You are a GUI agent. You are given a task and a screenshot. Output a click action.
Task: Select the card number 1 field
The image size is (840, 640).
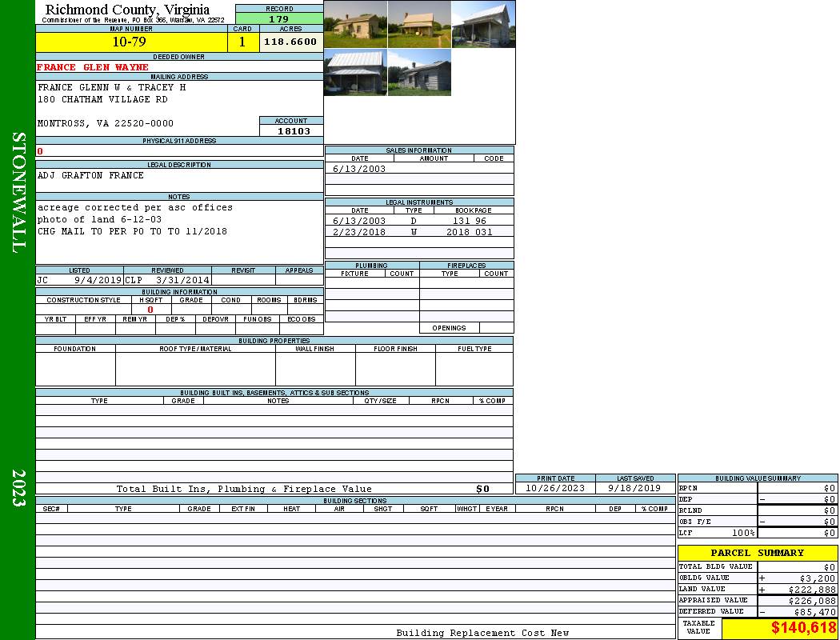242,42
